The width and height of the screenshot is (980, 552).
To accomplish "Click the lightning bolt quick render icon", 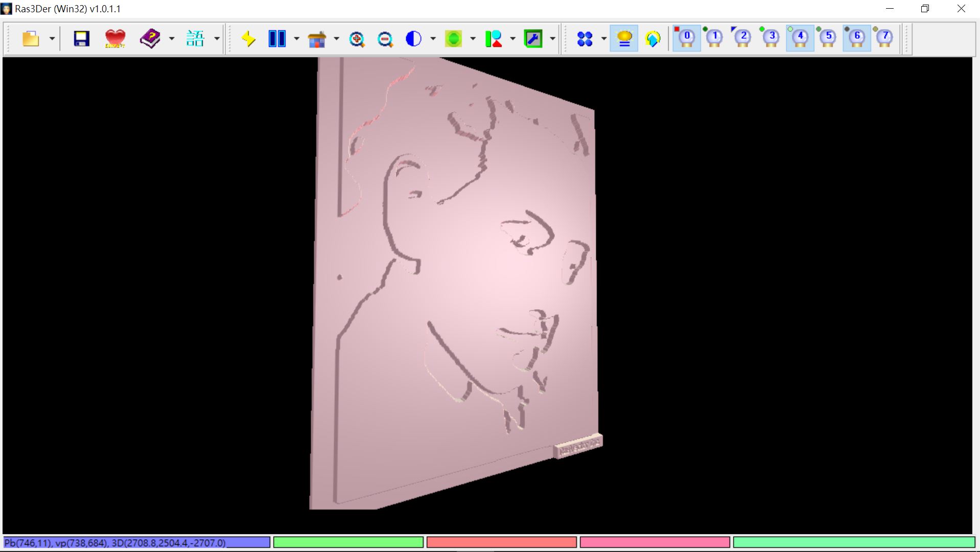I will 248,38.
